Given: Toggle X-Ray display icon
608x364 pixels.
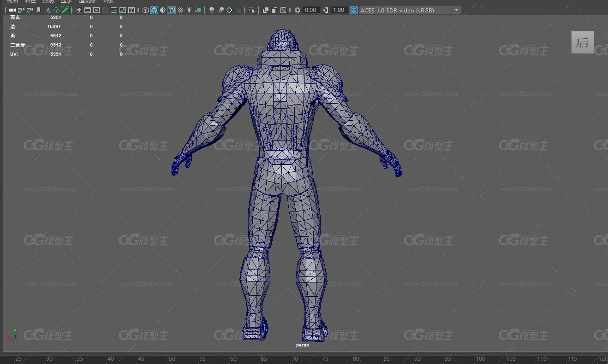Looking at the screenshot, I should click(265, 10).
